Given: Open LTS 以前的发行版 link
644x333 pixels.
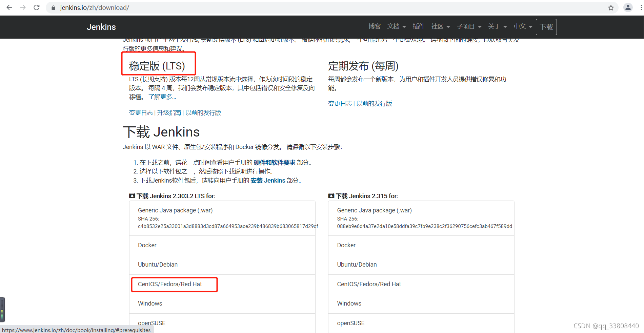Looking at the screenshot, I should tap(203, 113).
